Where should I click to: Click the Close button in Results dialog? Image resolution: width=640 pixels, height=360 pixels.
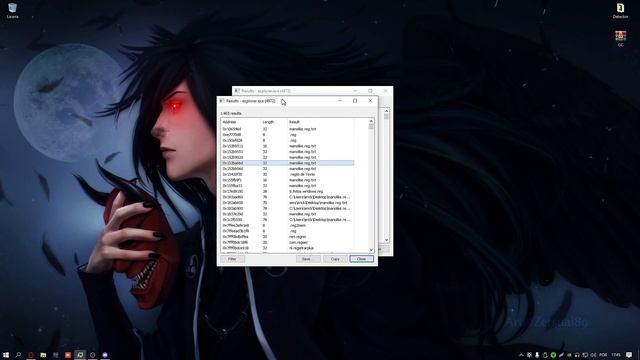click(x=362, y=259)
